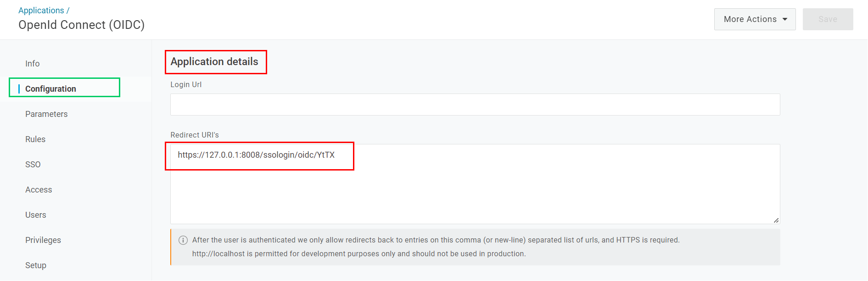Click the More Actions dropdown caret
Screen dimensions: 868x281
(x=785, y=19)
